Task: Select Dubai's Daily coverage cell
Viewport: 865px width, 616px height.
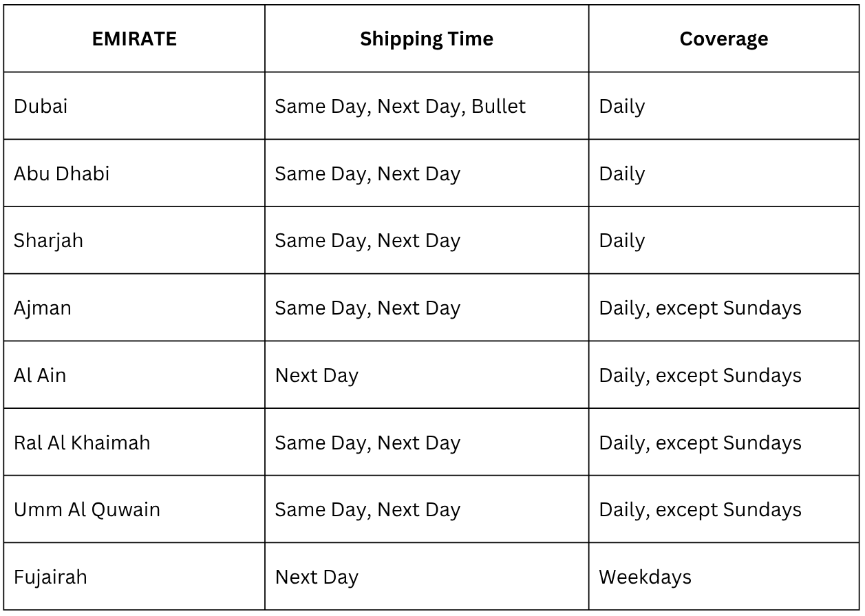Action: point(621,107)
